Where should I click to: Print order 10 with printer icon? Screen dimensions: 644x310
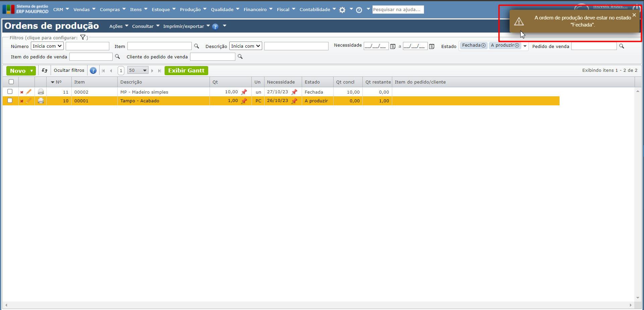(x=41, y=100)
